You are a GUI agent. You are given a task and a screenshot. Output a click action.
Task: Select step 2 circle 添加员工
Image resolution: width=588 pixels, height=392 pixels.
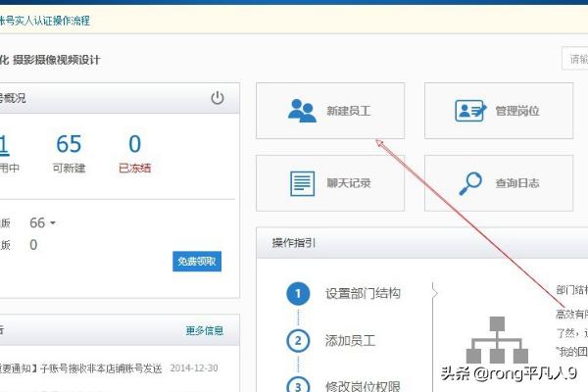[x=298, y=340]
